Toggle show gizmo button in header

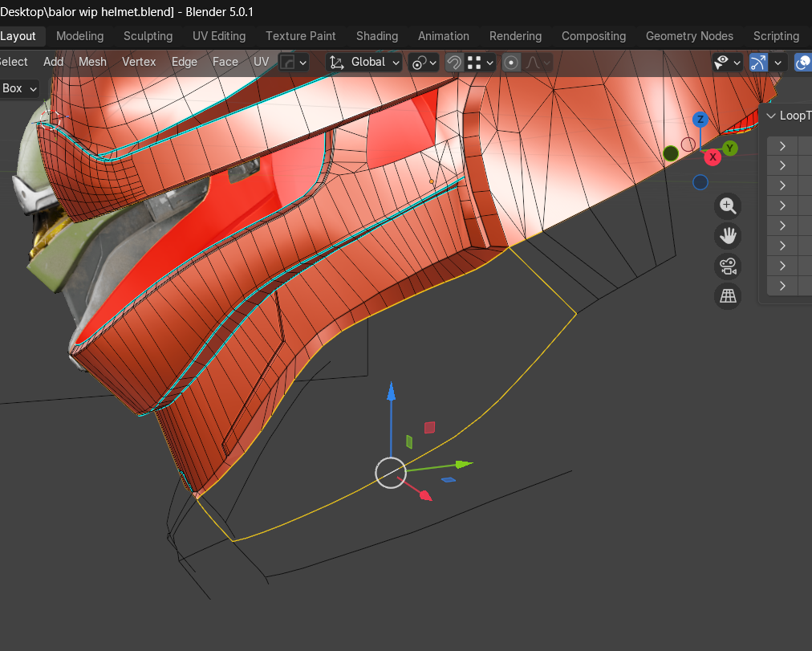[x=758, y=63]
